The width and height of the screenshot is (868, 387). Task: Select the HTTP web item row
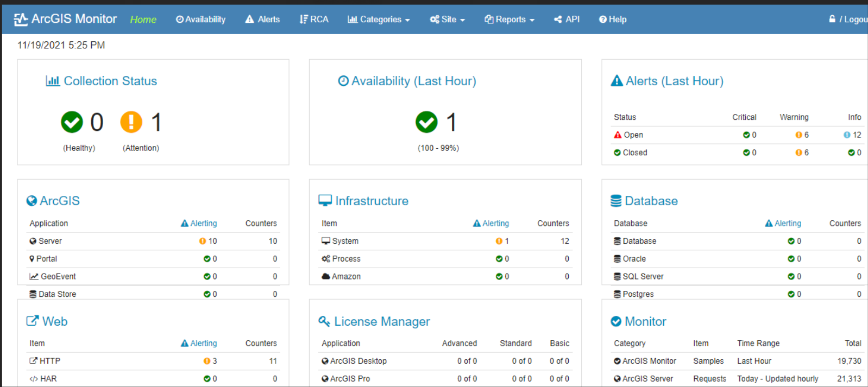pyautogui.click(x=153, y=361)
